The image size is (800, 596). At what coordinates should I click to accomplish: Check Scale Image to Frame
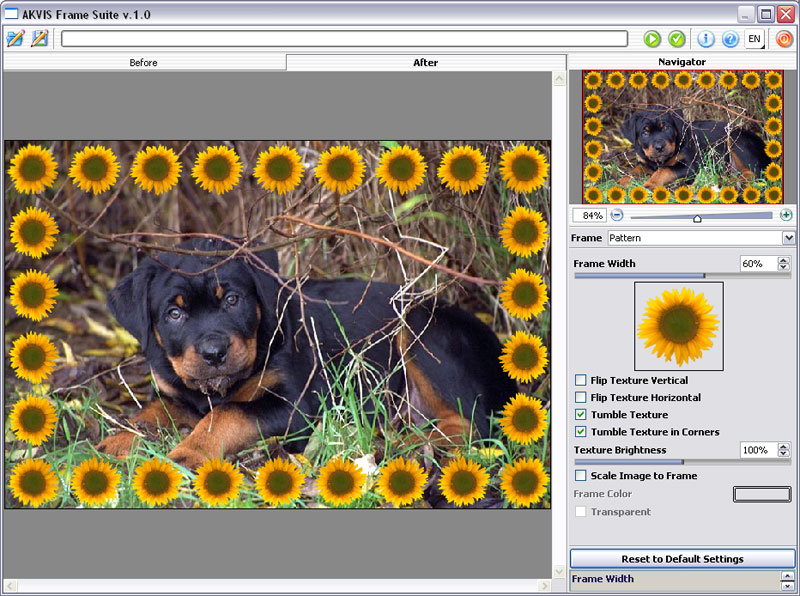[581, 476]
